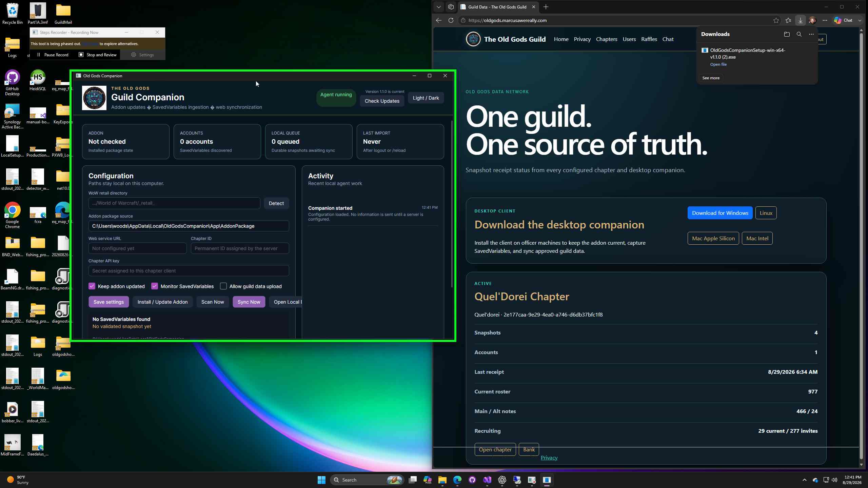Open Microsoft 365 Copilot taskbar icon
This screenshot has width=868, height=488.
click(x=427, y=480)
